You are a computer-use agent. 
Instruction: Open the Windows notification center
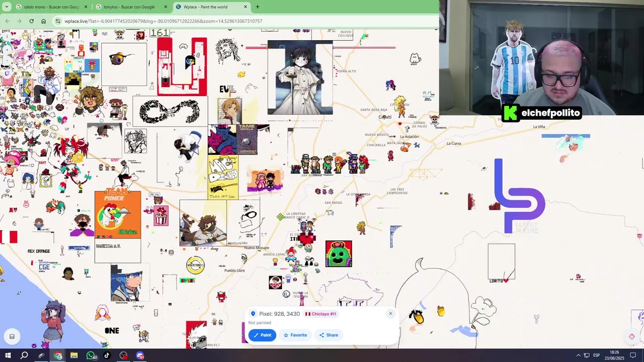633,355
